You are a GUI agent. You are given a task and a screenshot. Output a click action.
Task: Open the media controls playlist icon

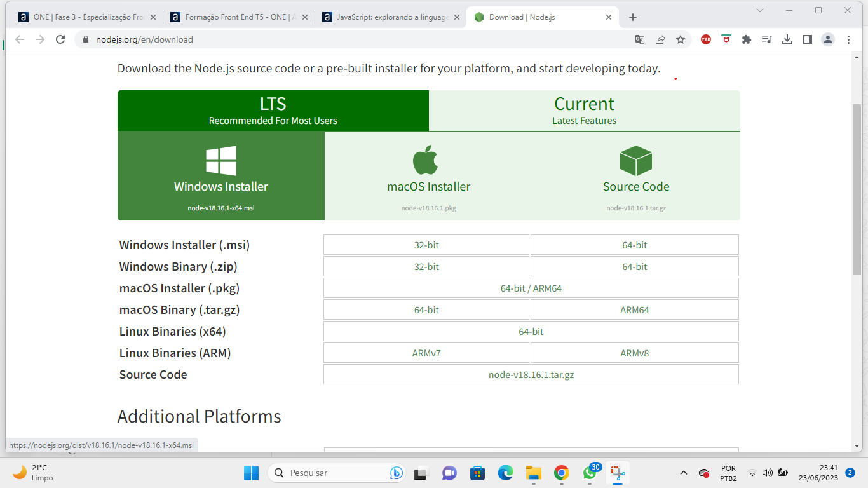[767, 39]
